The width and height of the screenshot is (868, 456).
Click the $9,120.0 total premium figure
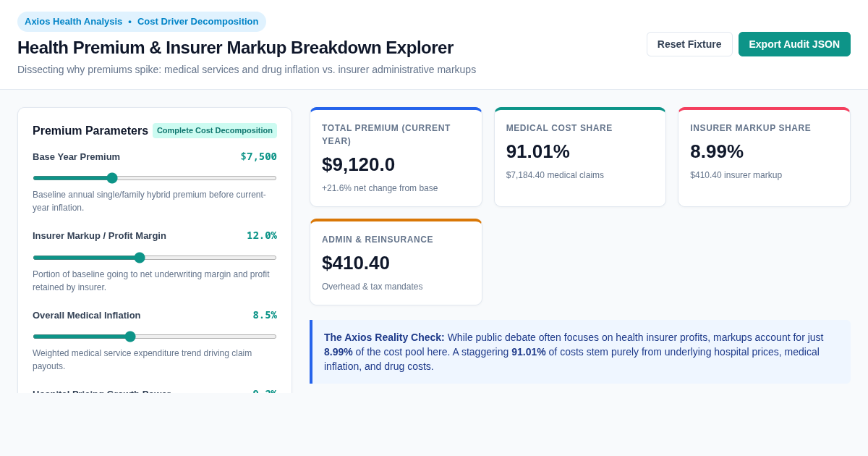358,164
